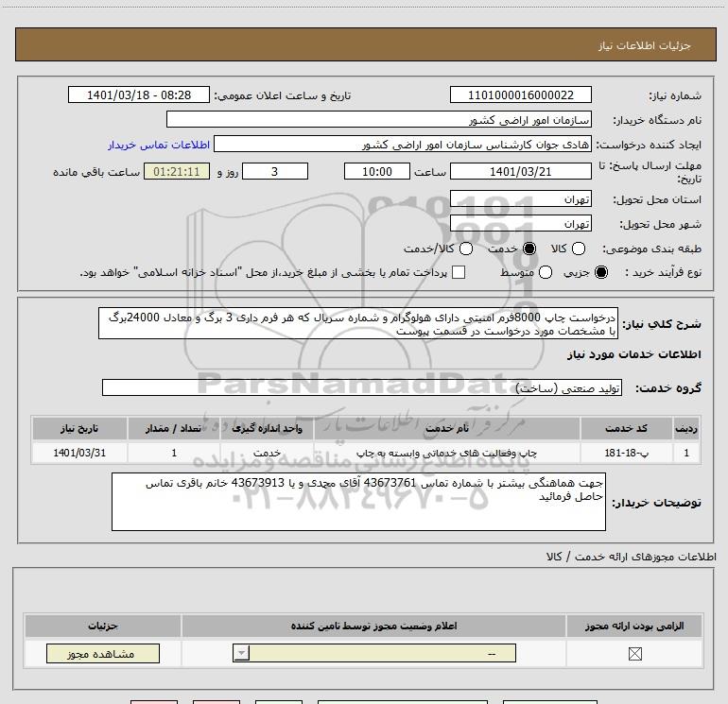Click the تاریخ نیاز column header
The width and height of the screenshot is (728, 704).
click(79, 428)
